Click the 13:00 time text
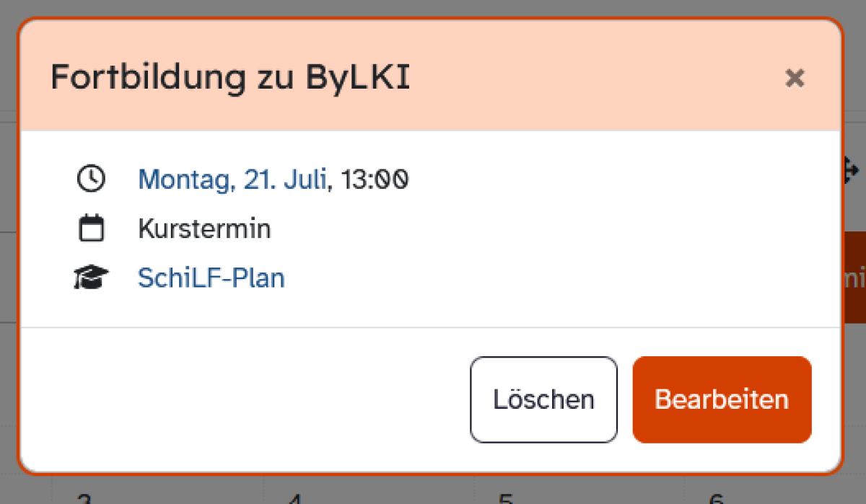The image size is (866, 504). (x=375, y=179)
